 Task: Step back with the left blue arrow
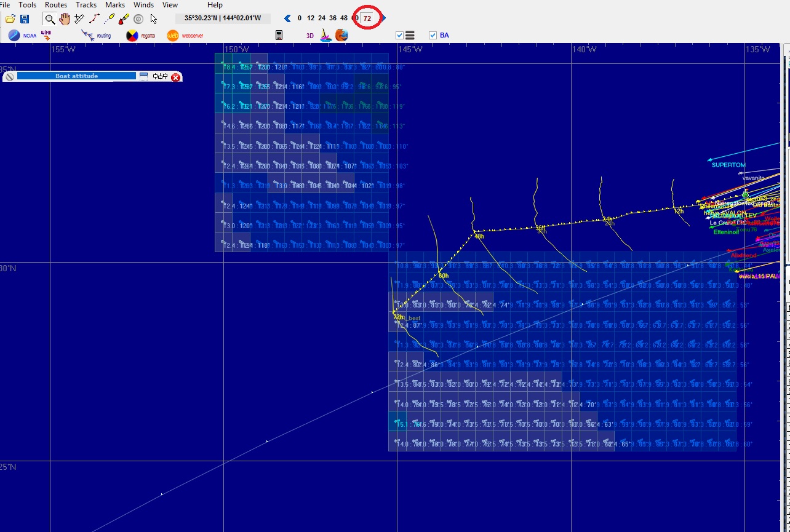coord(287,18)
